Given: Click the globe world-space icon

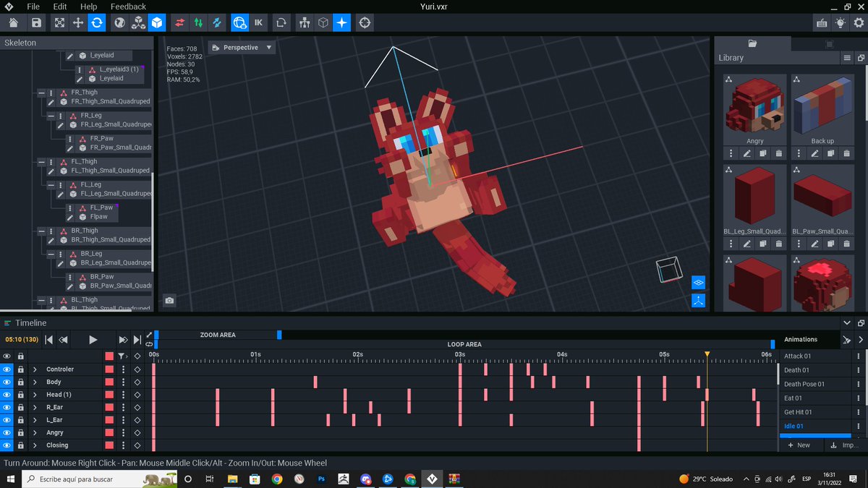Looking at the screenshot, I should pos(119,22).
